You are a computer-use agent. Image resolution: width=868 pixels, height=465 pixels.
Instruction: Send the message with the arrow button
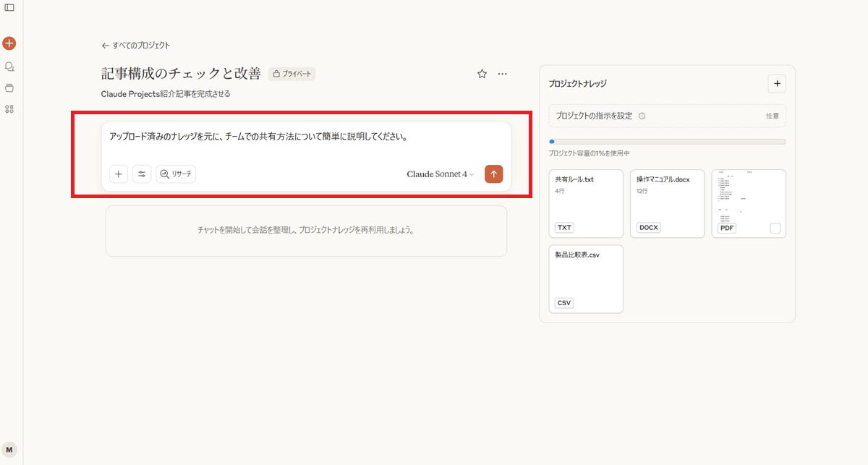494,174
